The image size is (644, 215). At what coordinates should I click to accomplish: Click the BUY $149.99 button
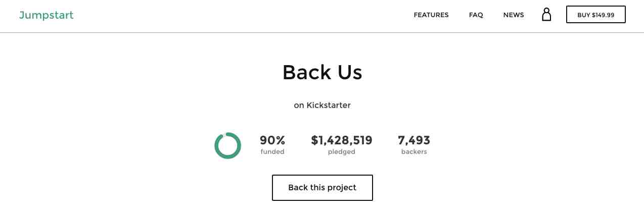(x=596, y=15)
